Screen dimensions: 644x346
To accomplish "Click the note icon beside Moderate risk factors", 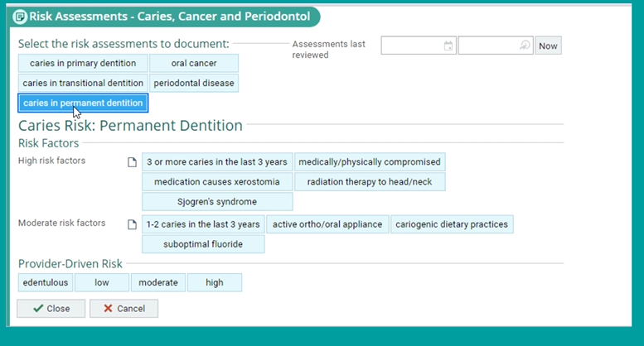I will pyautogui.click(x=131, y=223).
